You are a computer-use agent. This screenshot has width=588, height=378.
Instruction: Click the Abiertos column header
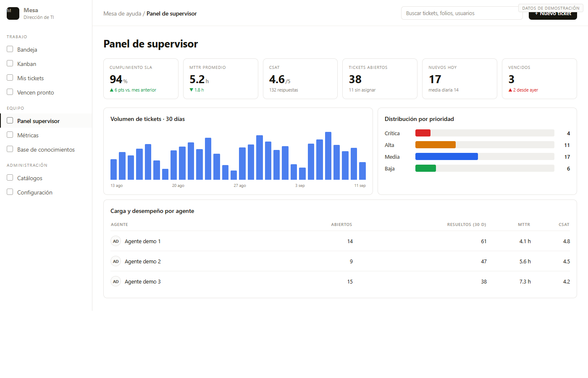tap(341, 225)
